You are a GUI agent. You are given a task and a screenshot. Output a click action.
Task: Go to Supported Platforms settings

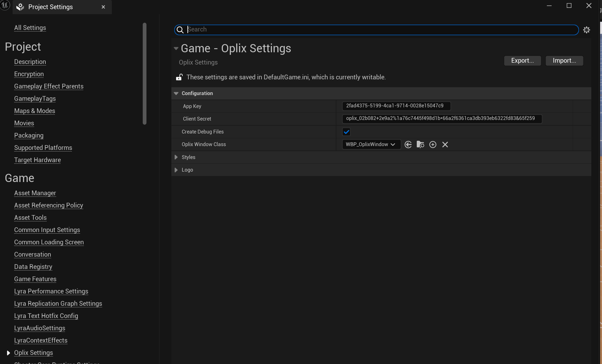43,148
